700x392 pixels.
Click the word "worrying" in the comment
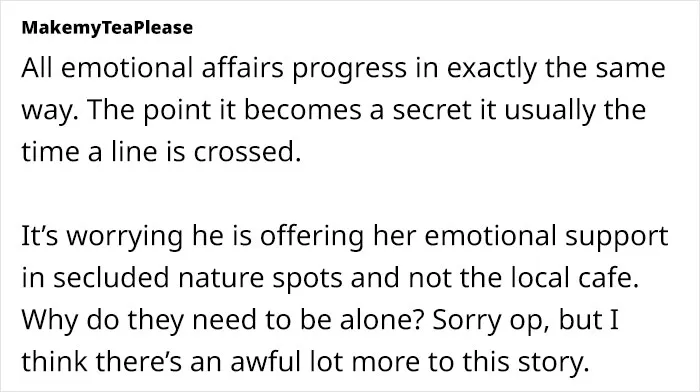[x=125, y=237]
